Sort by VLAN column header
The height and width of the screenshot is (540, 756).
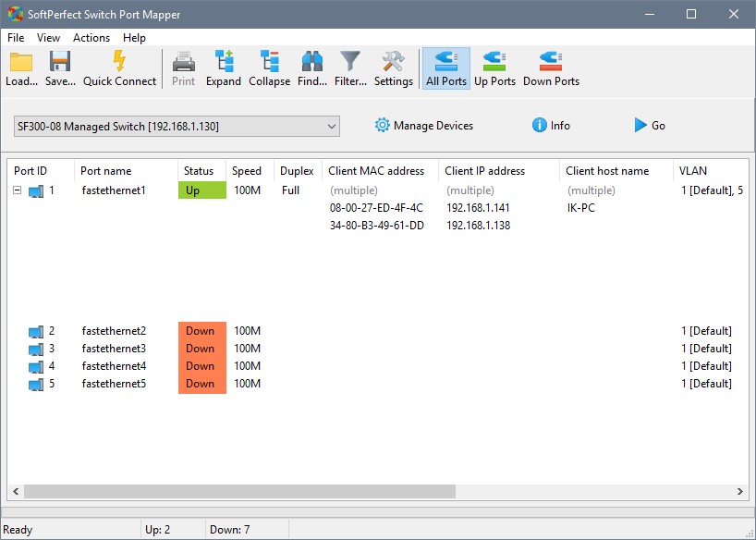point(711,171)
